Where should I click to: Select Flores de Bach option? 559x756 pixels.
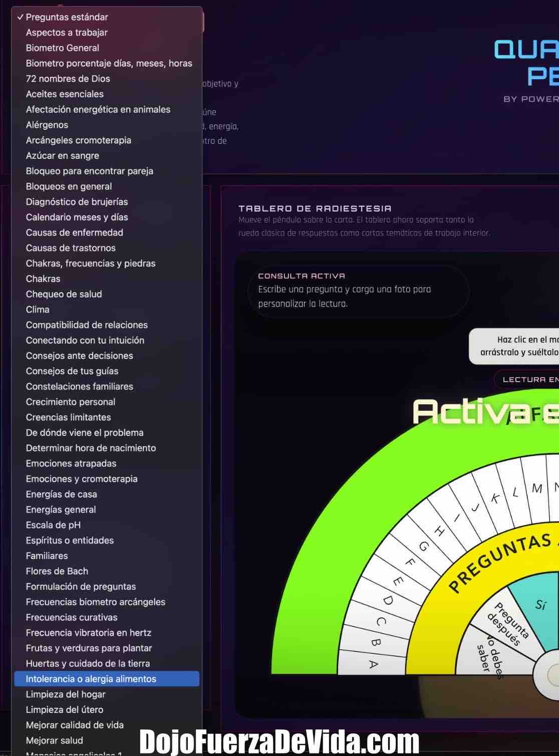107,572
